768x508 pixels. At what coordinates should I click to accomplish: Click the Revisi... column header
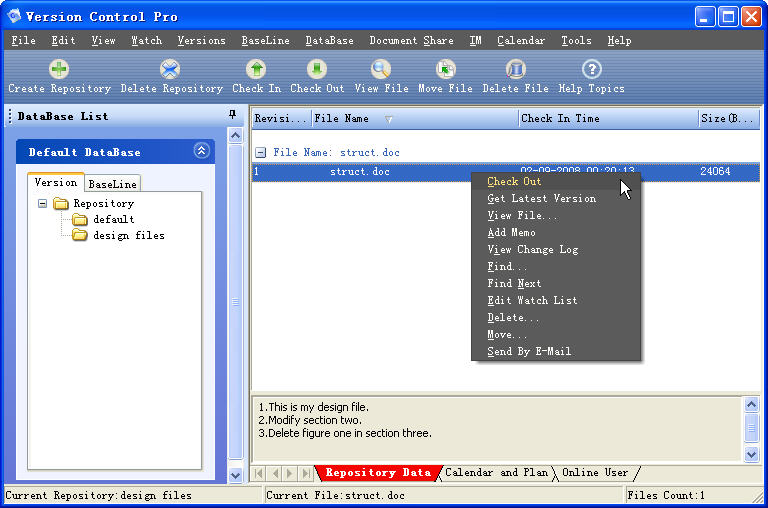pyautogui.click(x=282, y=119)
